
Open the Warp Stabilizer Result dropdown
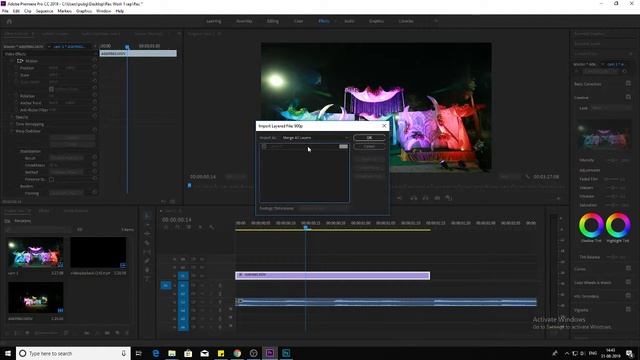67,158
